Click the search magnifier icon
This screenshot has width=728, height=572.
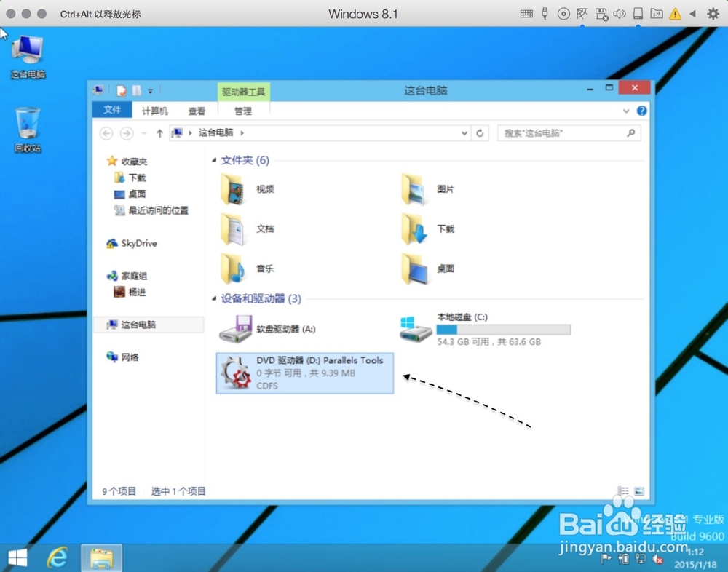pyautogui.click(x=630, y=133)
